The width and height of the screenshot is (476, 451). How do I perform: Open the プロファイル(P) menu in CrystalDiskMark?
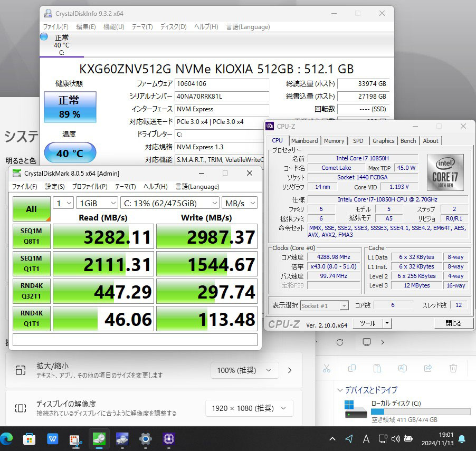point(89,187)
